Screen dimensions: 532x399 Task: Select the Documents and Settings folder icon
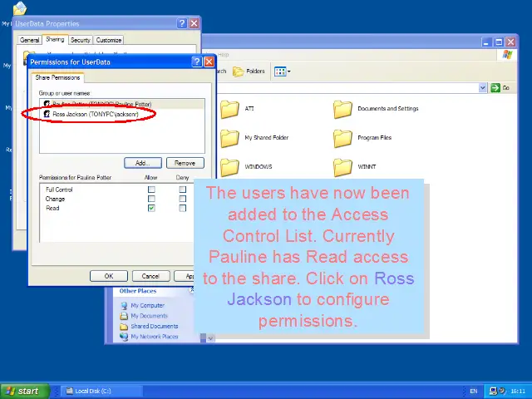click(342, 109)
